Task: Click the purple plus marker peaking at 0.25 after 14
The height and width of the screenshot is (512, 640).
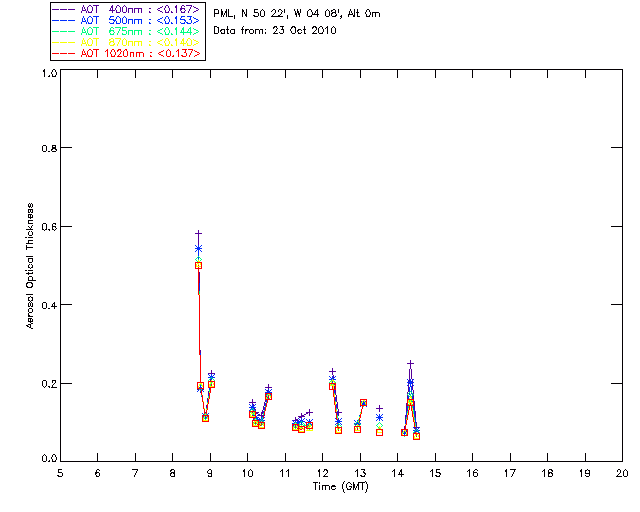Action: click(410, 363)
